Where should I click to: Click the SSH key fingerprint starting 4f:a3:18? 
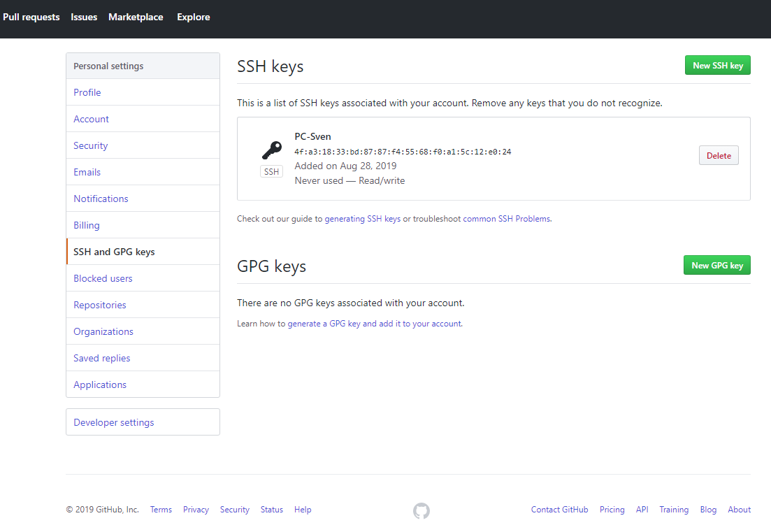(403, 152)
